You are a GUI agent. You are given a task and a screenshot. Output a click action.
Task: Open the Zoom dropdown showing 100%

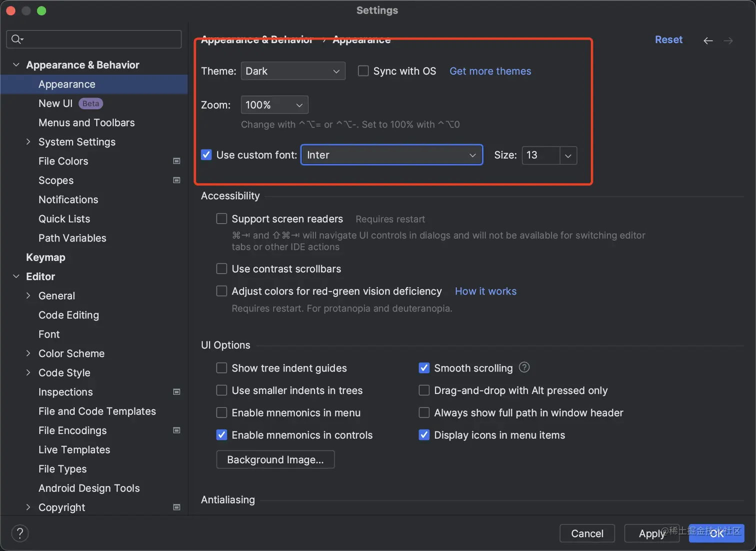274,105
